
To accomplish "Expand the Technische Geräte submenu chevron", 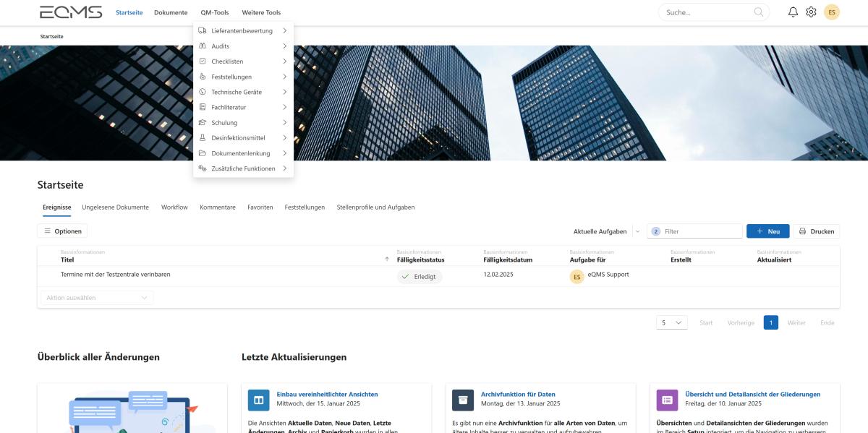I will tap(285, 92).
